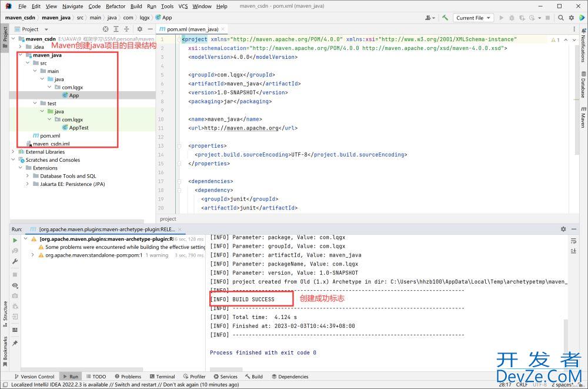The height and width of the screenshot is (389, 588).
Task: Toggle the Structure tool window
Action: pyautogui.click(x=5, y=314)
